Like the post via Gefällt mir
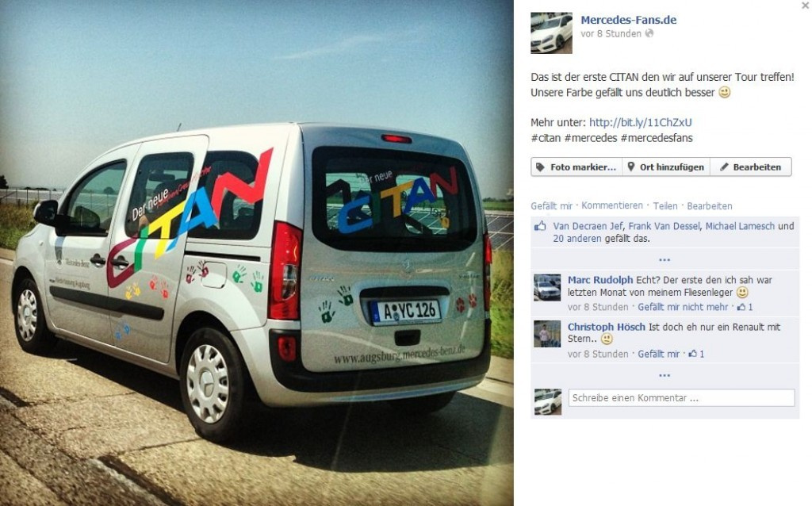 coord(552,206)
